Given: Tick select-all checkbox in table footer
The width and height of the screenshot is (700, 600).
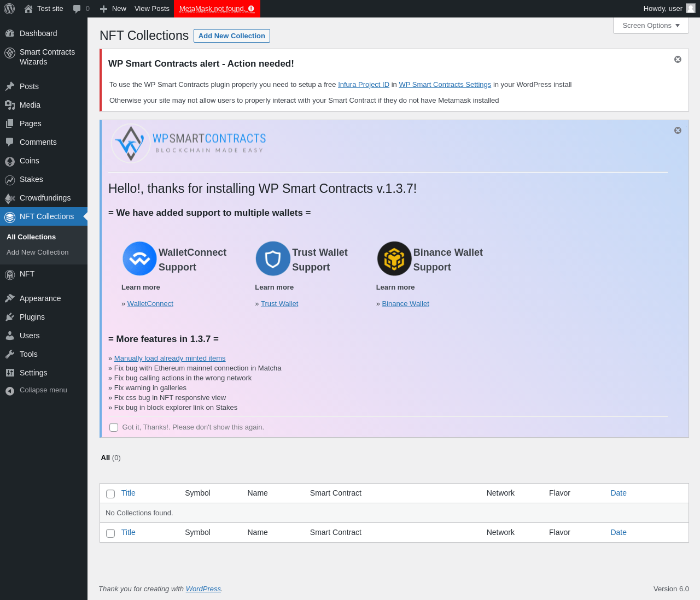Looking at the screenshot, I should 110,533.
